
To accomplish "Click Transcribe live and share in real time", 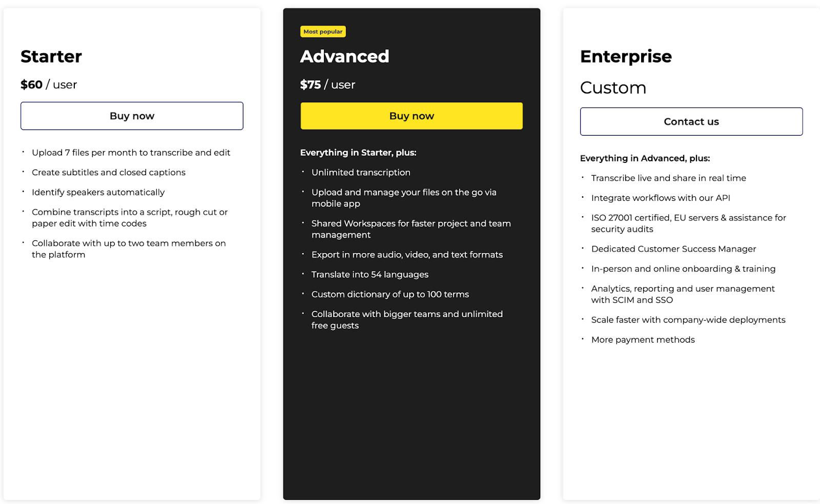I will pos(668,178).
